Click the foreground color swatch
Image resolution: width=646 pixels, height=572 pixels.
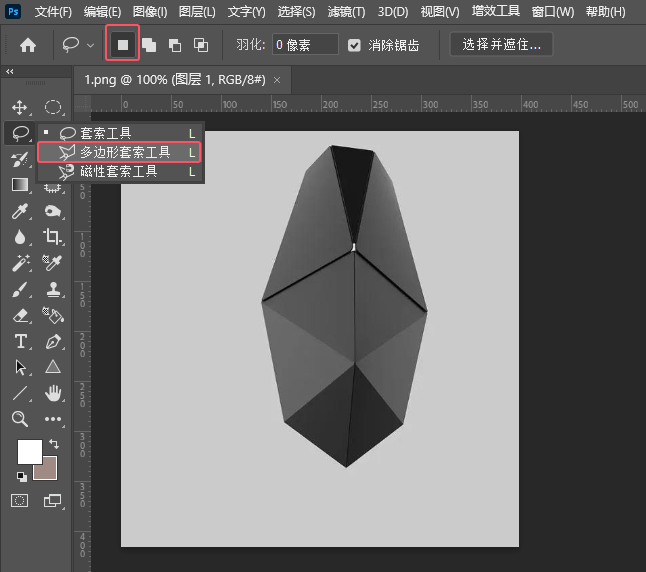[29, 451]
